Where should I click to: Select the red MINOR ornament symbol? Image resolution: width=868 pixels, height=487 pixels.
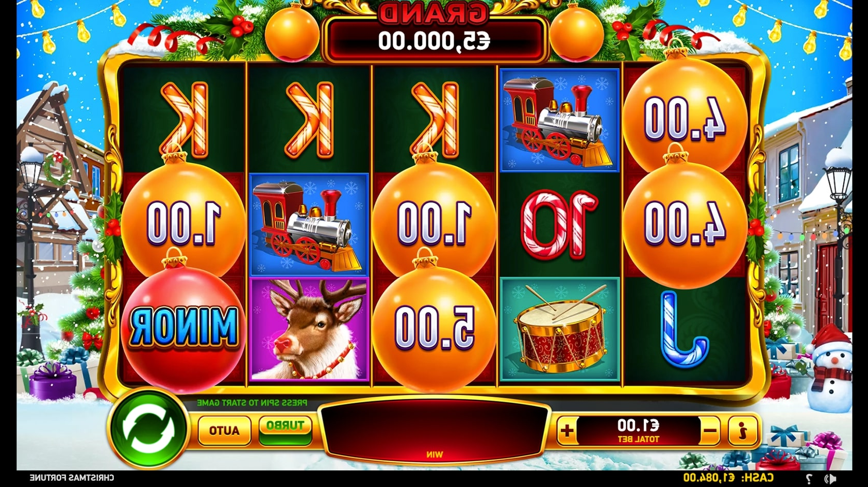184,326
